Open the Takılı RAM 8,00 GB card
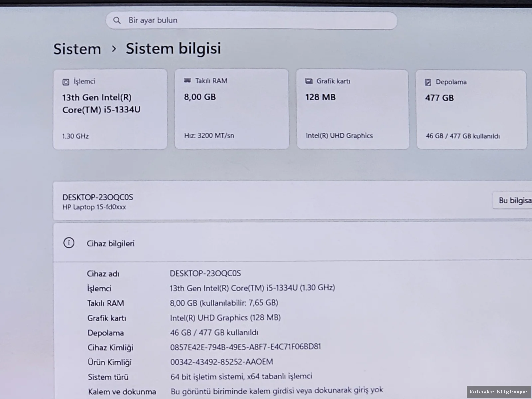 coord(232,109)
